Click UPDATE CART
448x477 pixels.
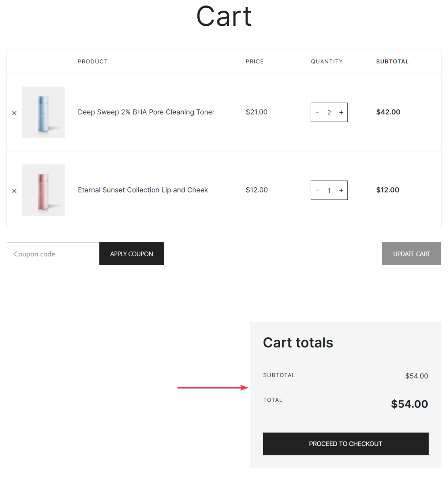click(411, 254)
